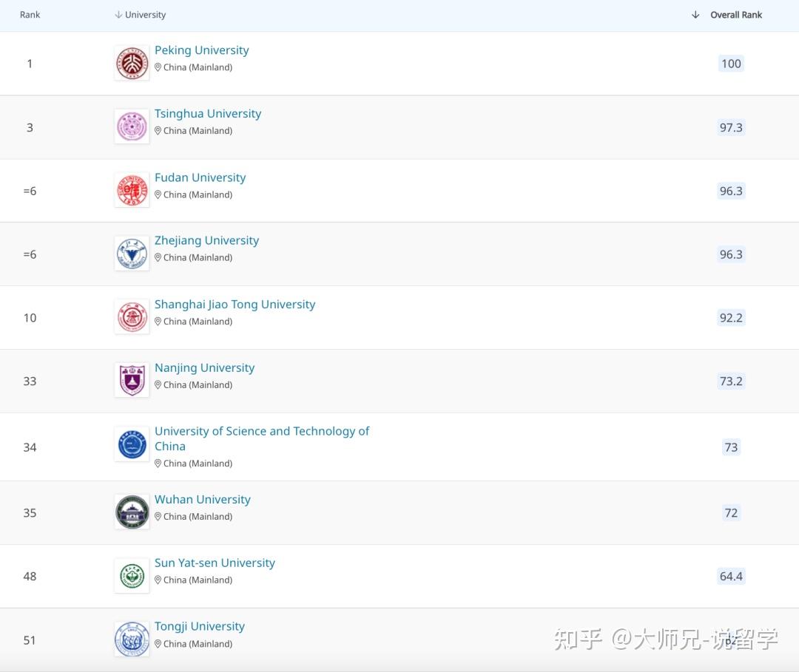Click the Tongji University logo
The height and width of the screenshot is (672, 799).
132,638
